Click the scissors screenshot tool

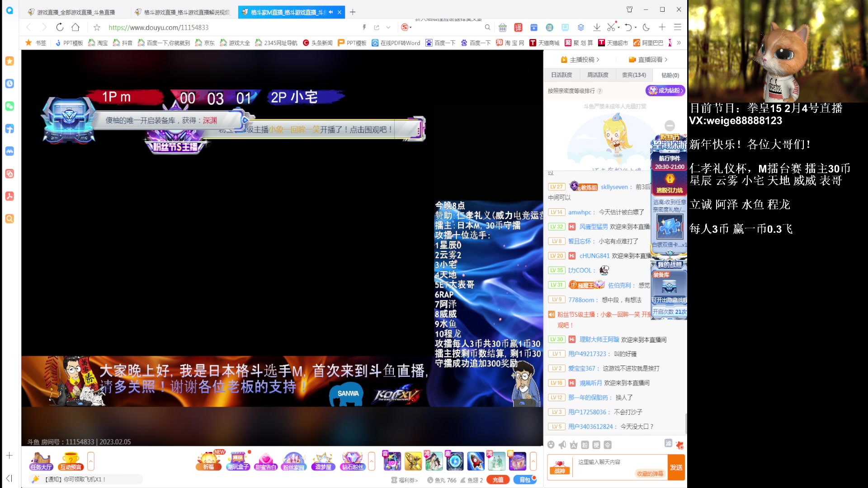(x=611, y=28)
